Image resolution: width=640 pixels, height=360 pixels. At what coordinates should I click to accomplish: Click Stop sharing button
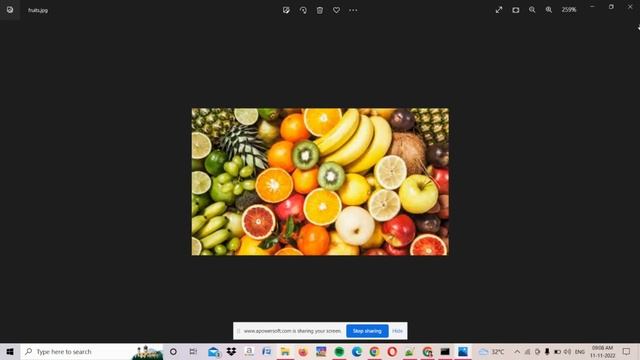[367, 331]
